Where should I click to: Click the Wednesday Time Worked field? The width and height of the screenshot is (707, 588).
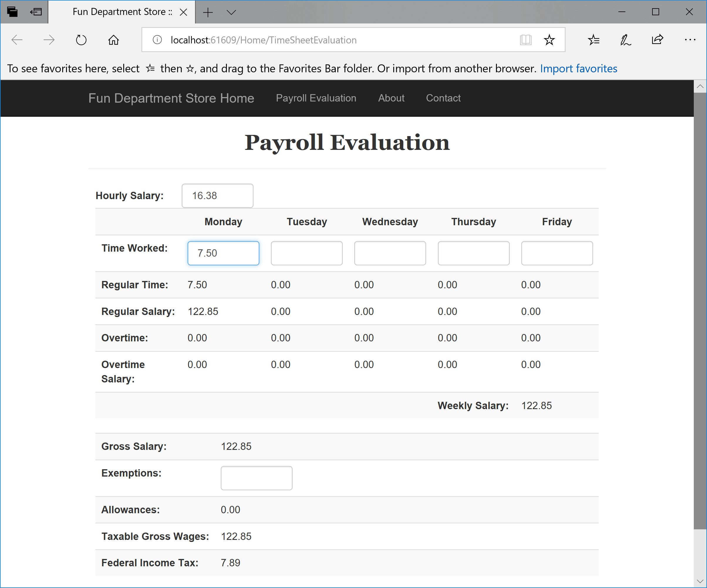pyautogui.click(x=390, y=253)
